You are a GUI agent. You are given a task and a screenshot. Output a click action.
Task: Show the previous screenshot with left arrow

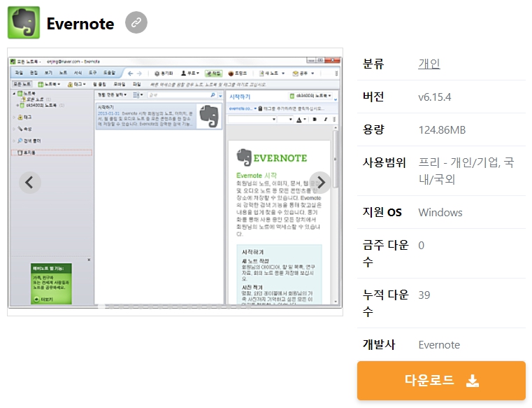pos(30,183)
